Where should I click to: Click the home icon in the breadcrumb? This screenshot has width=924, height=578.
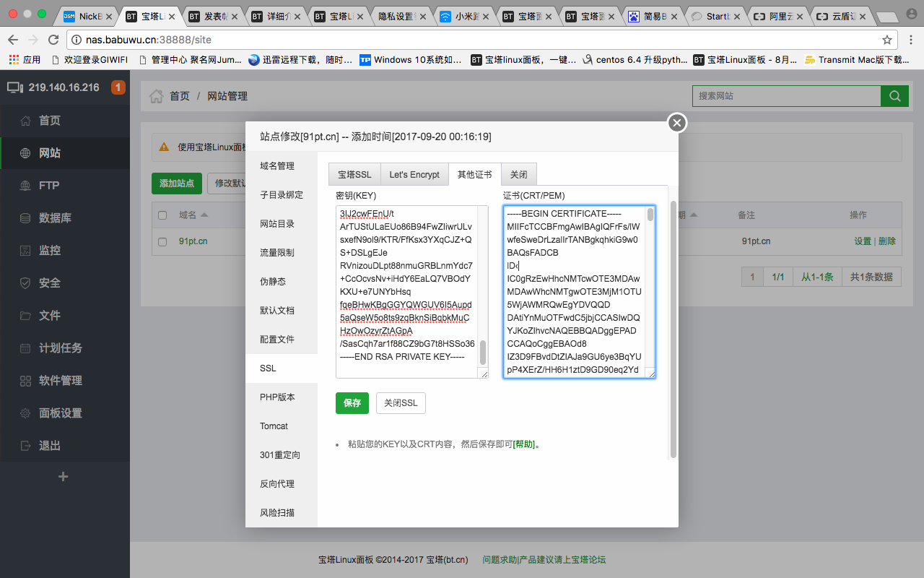(156, 96)
